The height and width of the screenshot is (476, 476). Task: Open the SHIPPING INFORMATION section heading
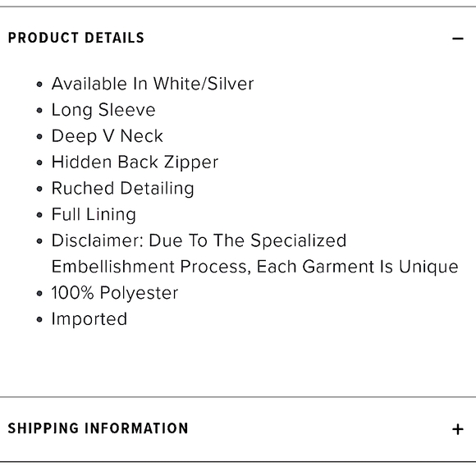point(98,428)
